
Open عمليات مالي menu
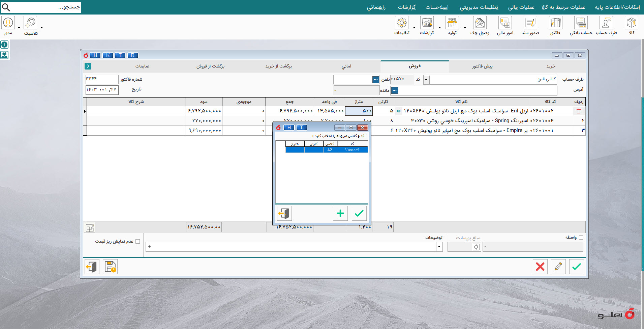tap(521, 7)
